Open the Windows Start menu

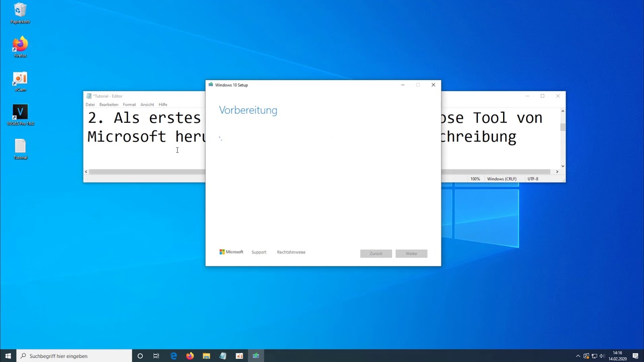(x=8, y=356)
